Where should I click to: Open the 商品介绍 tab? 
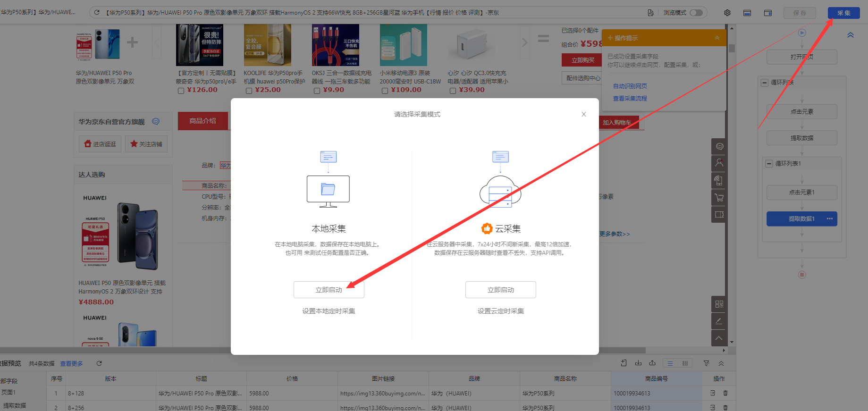click(x=202, y=121)
